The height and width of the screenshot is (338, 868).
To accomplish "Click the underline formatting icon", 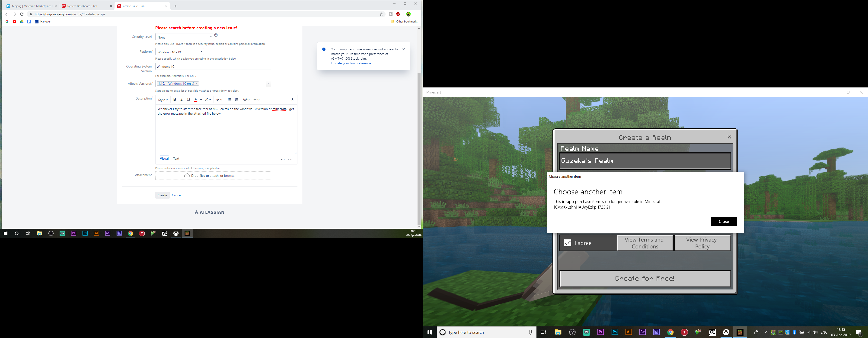I will pos(189,100).
